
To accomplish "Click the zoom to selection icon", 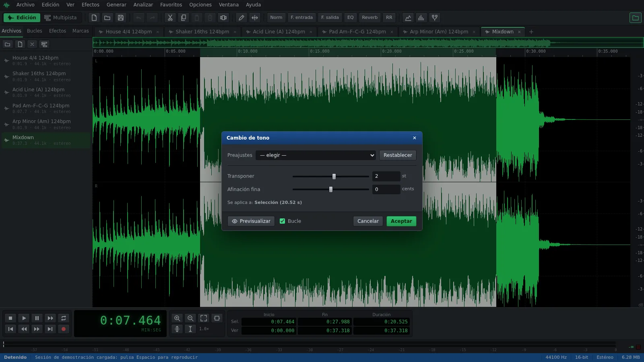I will (217, 318).
